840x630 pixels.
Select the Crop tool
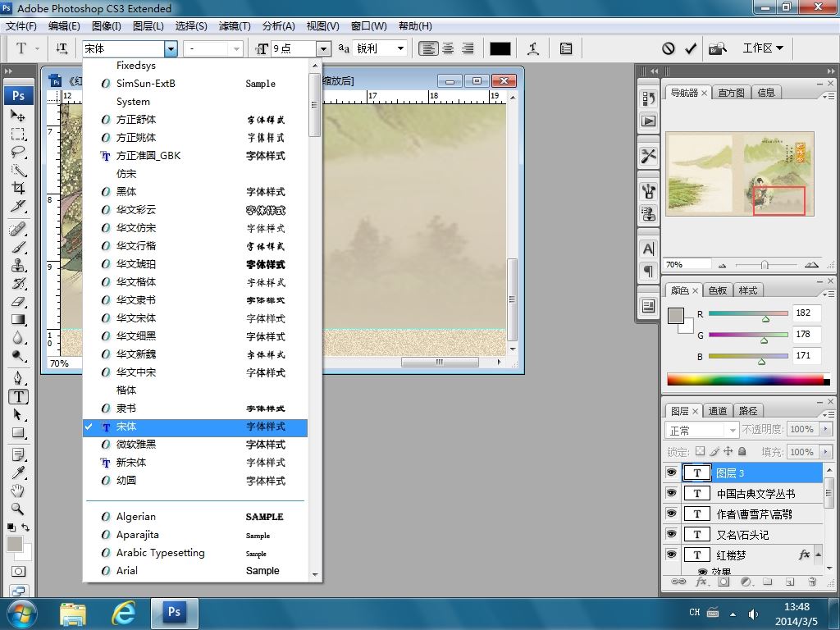(x=18, y=188)
